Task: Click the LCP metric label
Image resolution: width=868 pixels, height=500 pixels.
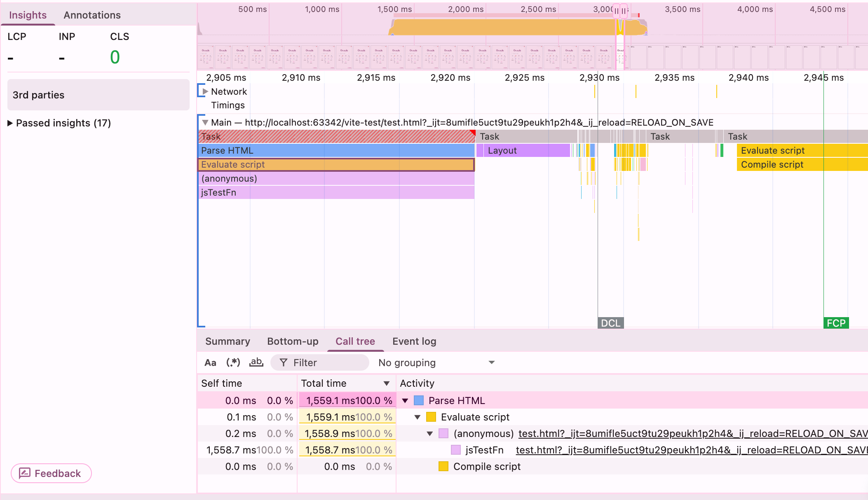Action: pos(17,37)
